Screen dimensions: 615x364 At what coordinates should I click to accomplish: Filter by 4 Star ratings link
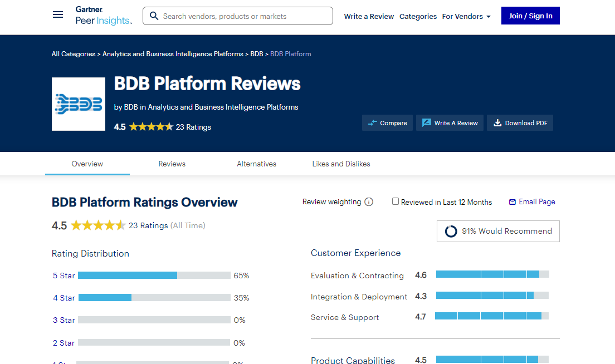point(64,298)
